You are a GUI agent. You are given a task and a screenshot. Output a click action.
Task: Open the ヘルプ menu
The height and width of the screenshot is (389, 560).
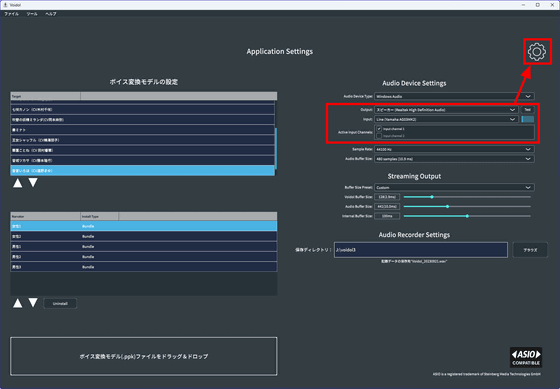coord(51,14)
